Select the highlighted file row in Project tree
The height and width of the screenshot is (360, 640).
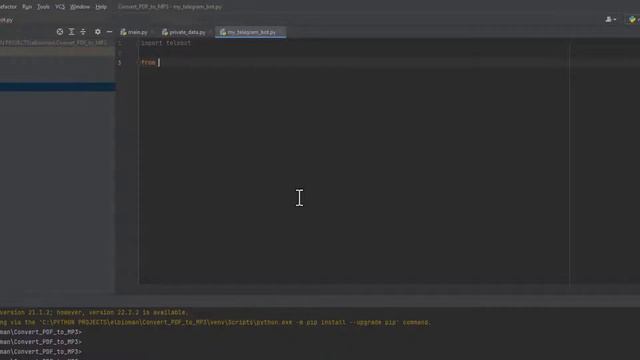pyautogui.click(x=58, y=87)
